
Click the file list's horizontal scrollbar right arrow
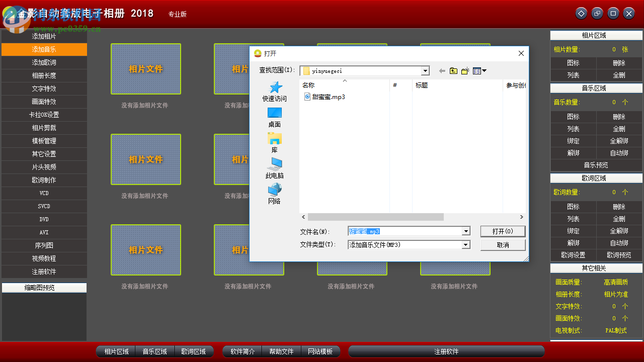coord(521,217)
